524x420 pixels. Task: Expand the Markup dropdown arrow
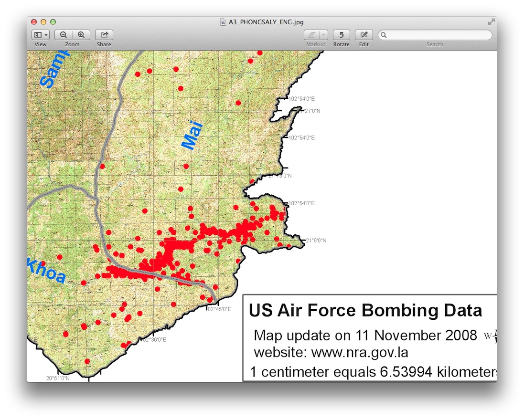(x=323, y=35)
